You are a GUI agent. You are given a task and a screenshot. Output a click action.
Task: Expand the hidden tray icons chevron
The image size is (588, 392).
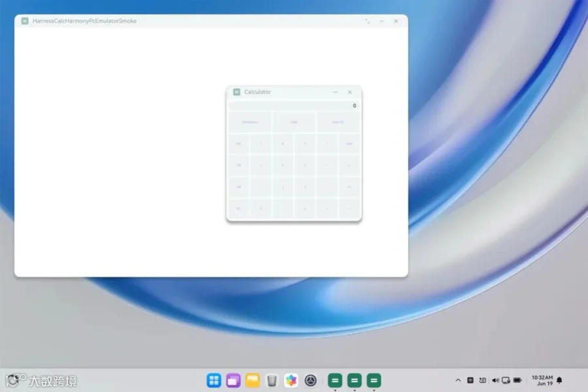(x=458, y=380)
